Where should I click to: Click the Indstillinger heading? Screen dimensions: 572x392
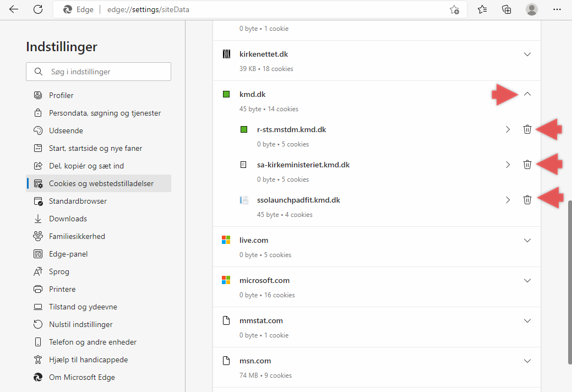tap(62, 47)
